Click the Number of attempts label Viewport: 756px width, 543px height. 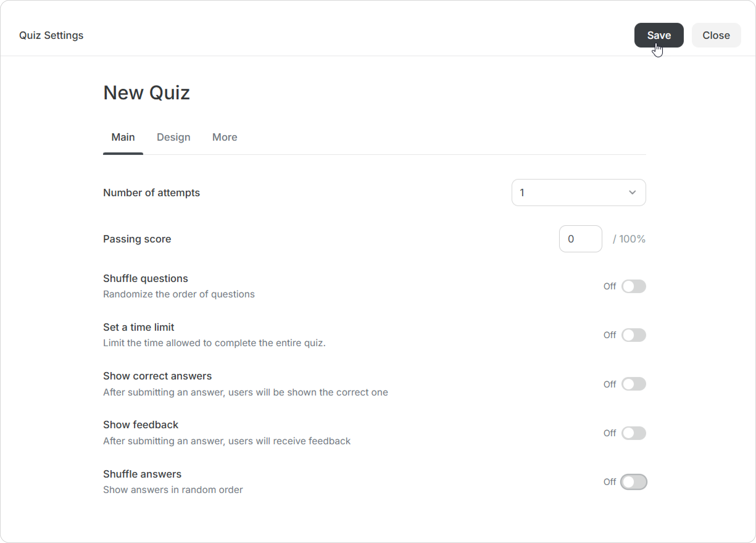pos(151,193)
